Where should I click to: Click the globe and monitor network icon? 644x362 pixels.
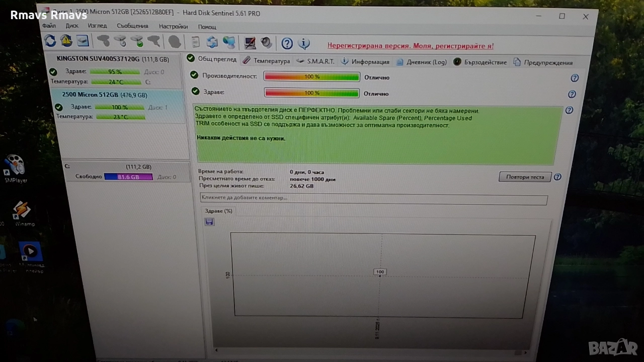(x=229, y=43)
